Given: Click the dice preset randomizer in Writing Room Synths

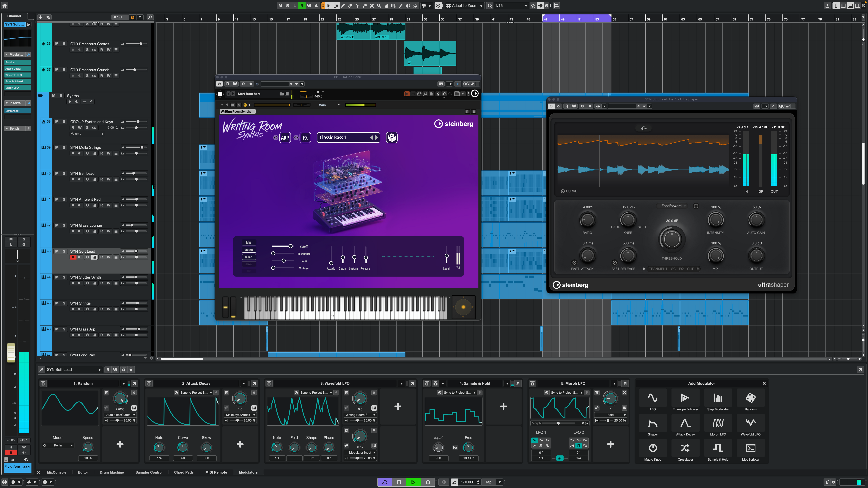Looking at the screenshot, I should (392, 137).
